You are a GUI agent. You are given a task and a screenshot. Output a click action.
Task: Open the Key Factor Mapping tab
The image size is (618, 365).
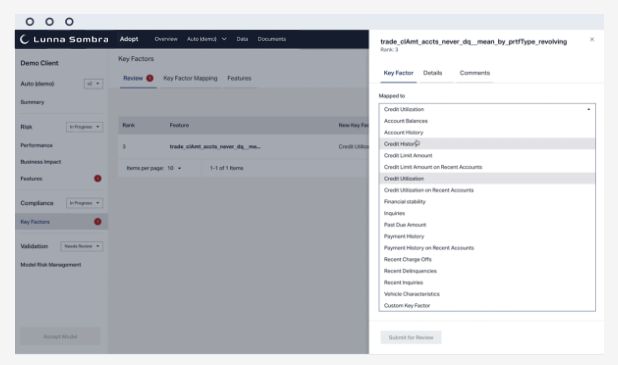(x=190, y=78)
